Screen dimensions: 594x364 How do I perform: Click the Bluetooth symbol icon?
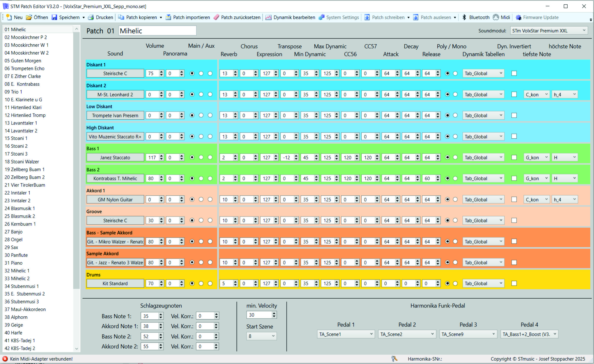point(464,17)
